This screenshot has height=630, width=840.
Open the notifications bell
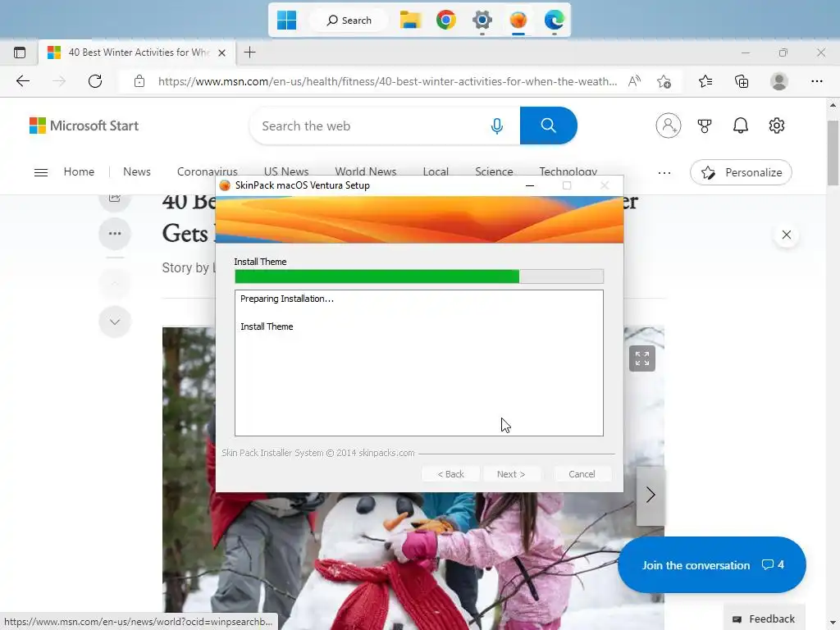[x=741, y=126]
